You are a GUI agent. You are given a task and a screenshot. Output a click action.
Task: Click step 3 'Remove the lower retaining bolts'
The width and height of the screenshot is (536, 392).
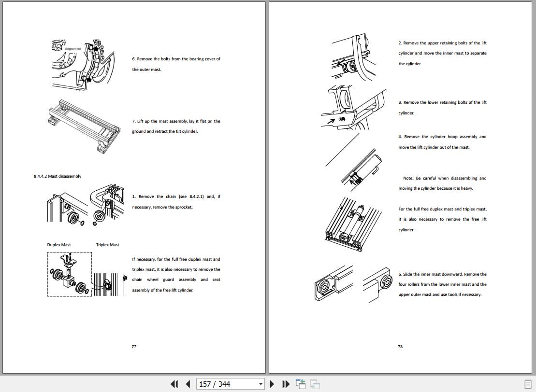(x=442, y=108)
